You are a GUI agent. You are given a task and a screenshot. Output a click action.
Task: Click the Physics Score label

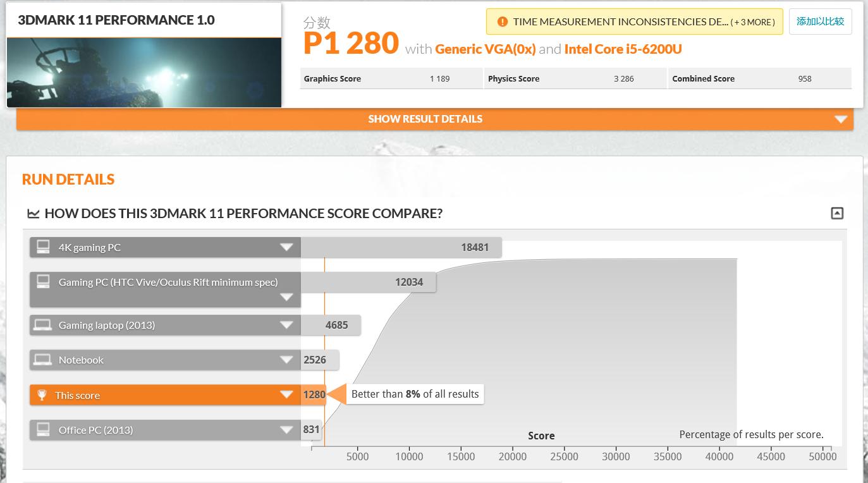point(514,79)
